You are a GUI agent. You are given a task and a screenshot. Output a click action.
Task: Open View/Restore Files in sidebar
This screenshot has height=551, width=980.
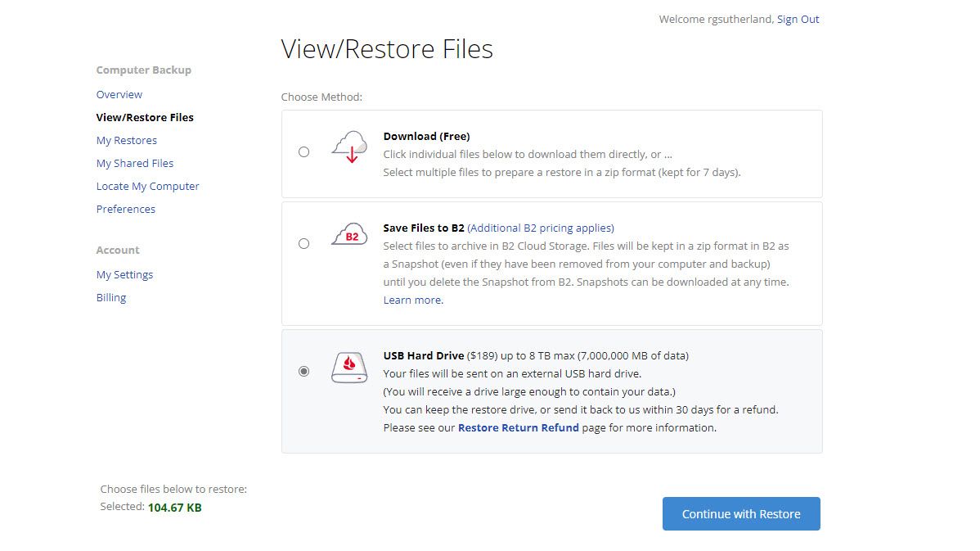pos(145,118)
